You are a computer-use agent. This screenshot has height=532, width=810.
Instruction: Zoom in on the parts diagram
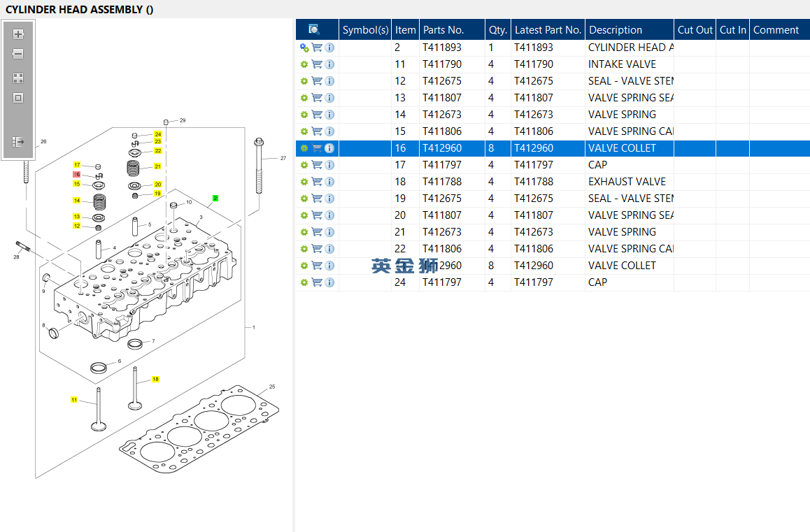click(x=18, y=34)
